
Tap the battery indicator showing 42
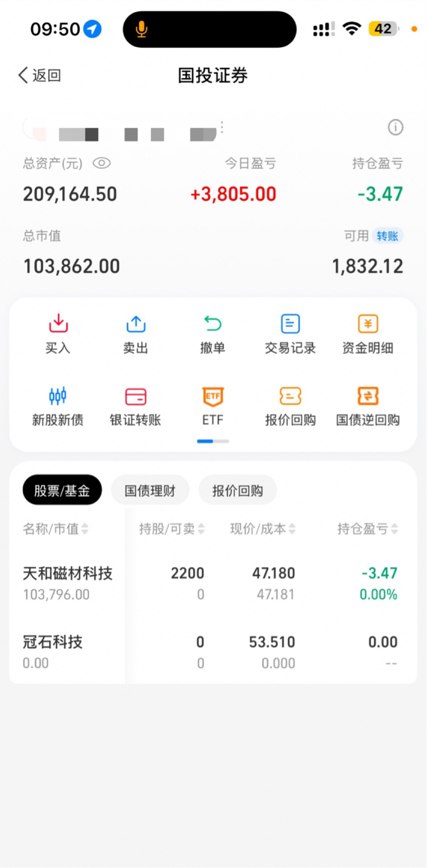point(384,29)
